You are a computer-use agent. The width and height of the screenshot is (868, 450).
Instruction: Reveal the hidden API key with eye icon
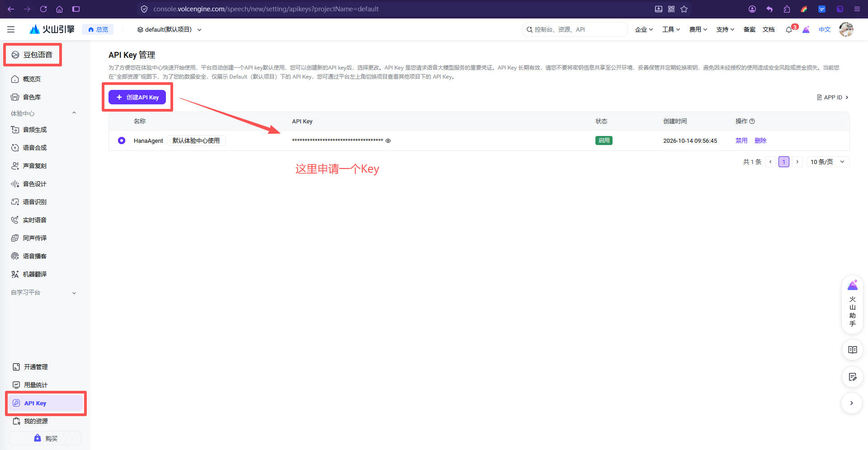[388, 141]
